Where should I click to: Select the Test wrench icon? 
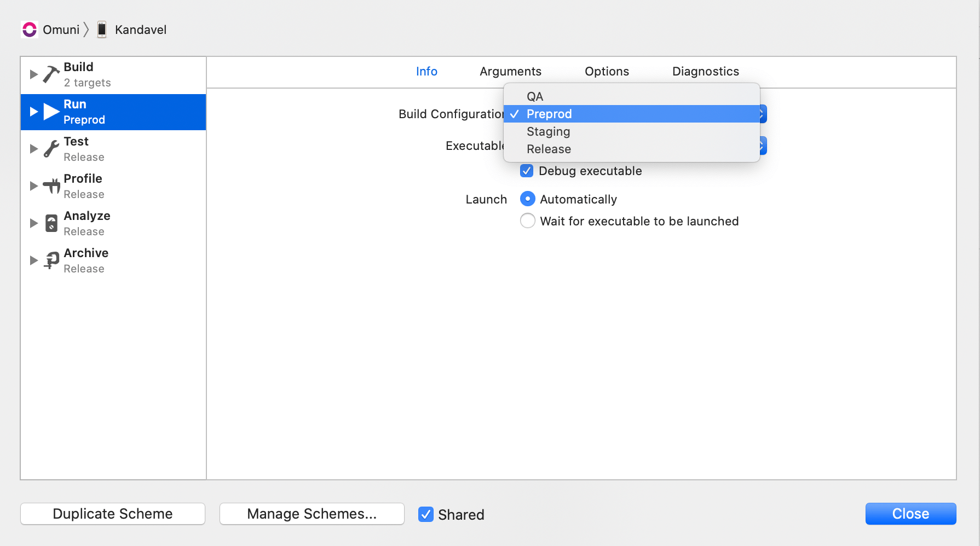[x=50, y=148]
